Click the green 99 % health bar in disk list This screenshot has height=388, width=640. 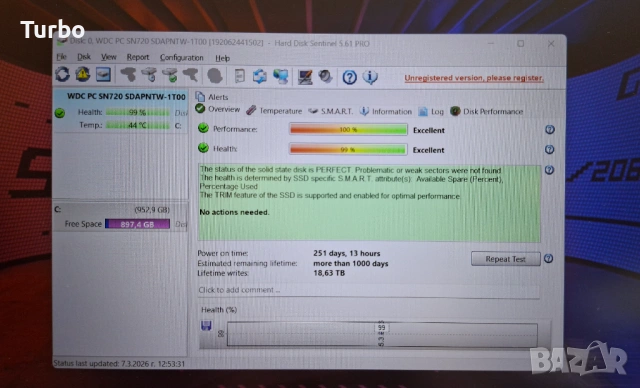pyautogui.click(x=138, y=112)
